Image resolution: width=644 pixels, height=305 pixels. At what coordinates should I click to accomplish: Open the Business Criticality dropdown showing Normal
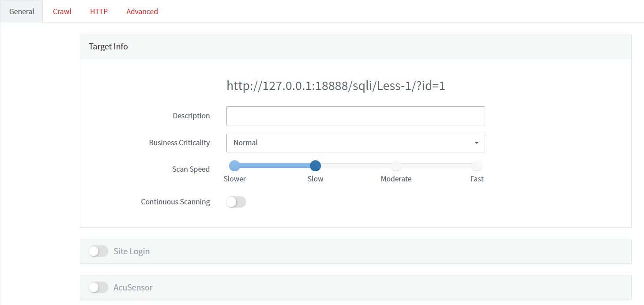349,143
